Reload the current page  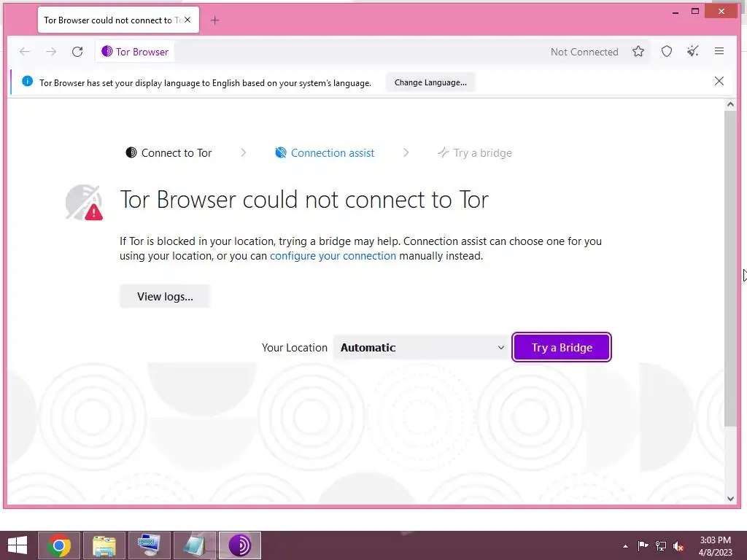(77, 52)
